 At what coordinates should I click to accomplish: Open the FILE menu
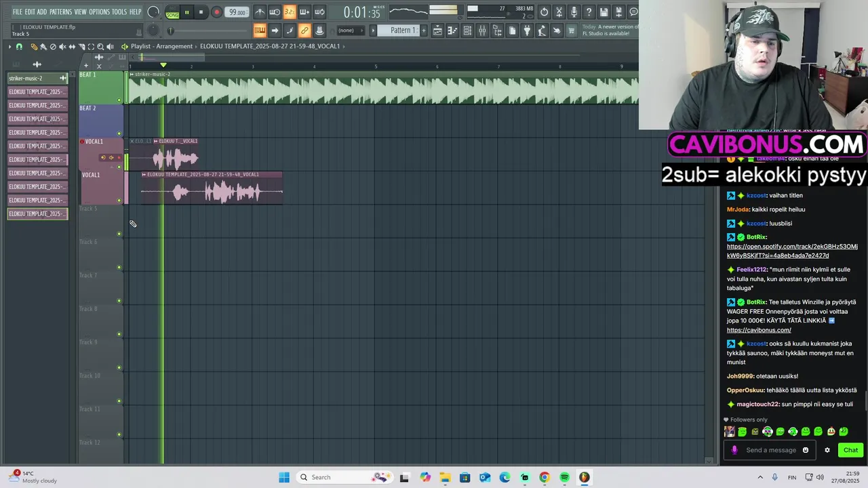pos(17,12)
